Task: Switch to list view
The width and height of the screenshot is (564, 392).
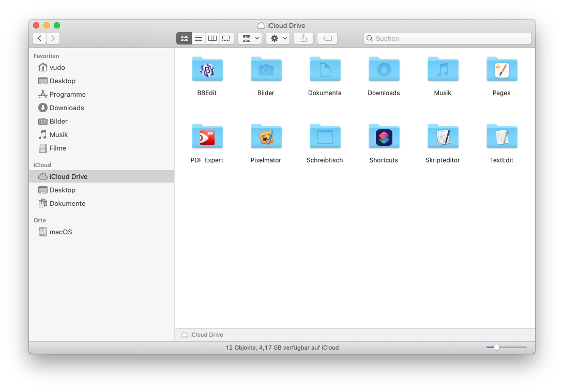Action: [x=199, y=38]
